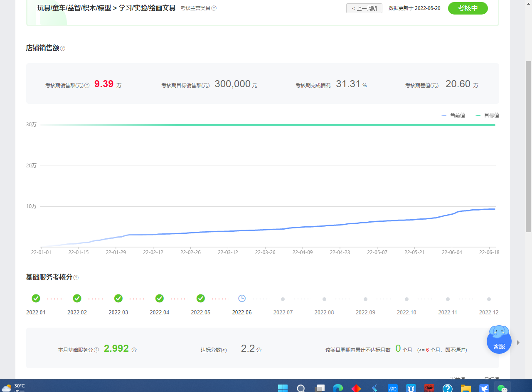Screen dimensions: 532x392
Task: Click the green target line in chart
Action: point(268,125)
